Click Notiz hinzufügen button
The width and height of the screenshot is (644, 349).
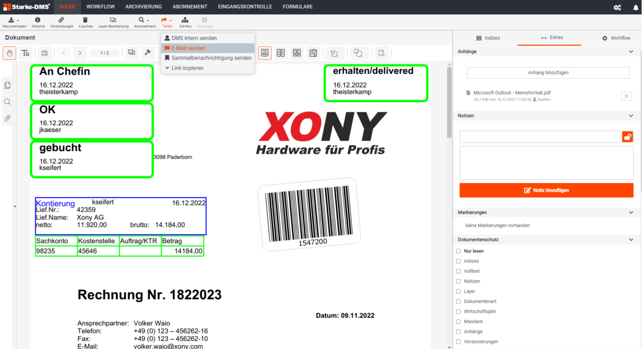546,190
